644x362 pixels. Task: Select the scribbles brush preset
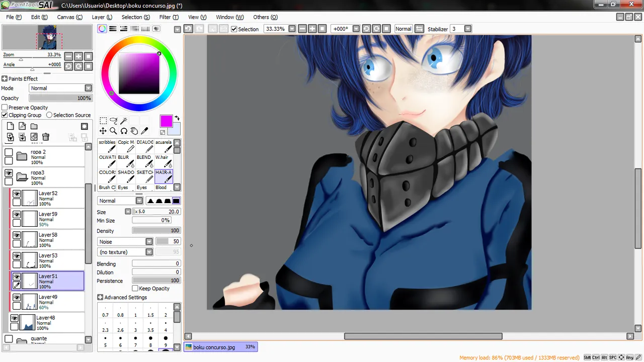[107, 146]
